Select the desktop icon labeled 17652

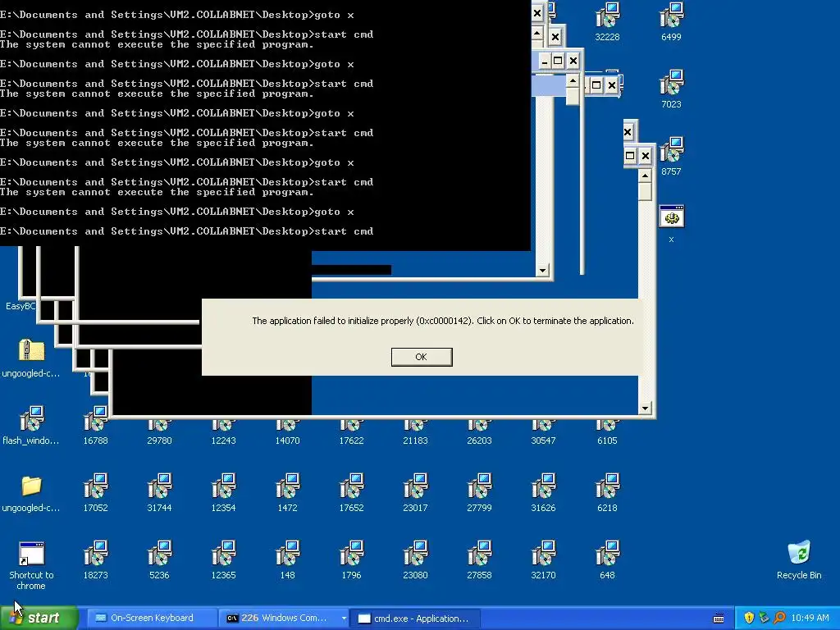351,492
